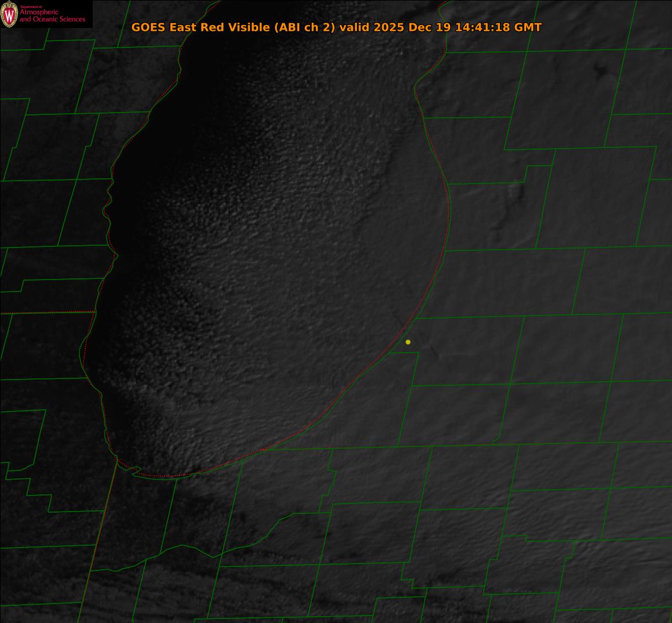Click the '14:41:18 GMT' timestamp
This screenshot has height=623, width=672.
tap(498, 27)
